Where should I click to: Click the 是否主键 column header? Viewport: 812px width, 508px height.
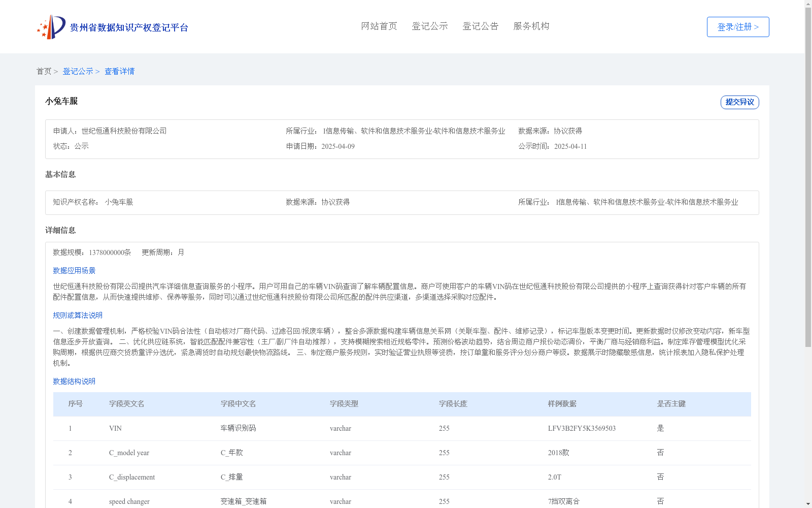671,404
